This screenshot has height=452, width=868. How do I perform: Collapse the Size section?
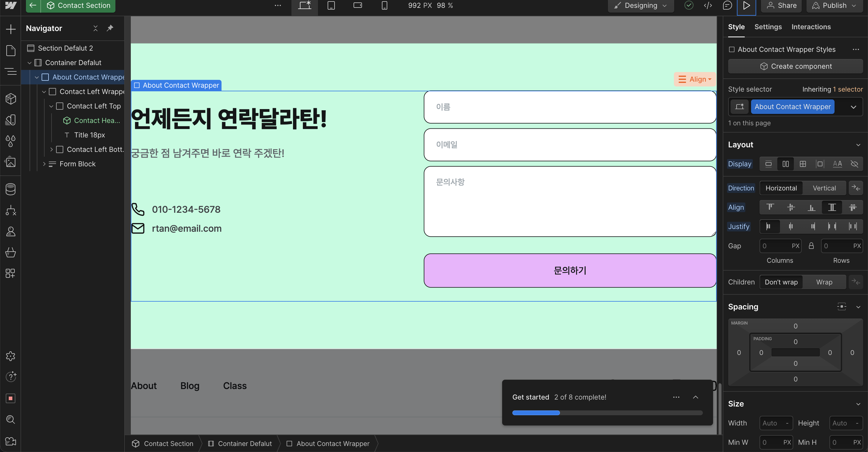tap(858, 404)
